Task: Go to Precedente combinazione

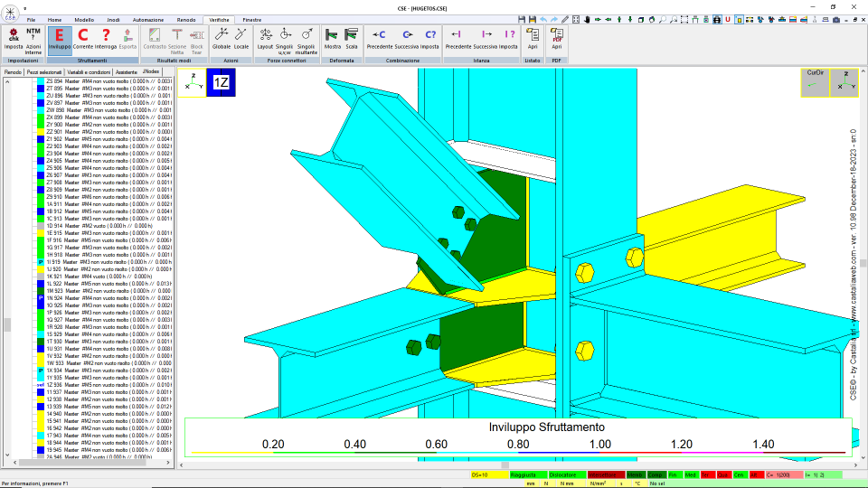Action: (380, 39)
